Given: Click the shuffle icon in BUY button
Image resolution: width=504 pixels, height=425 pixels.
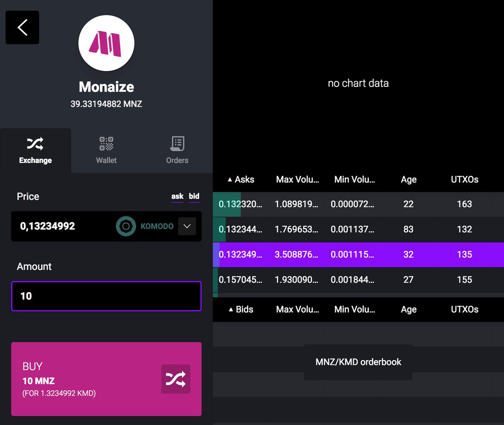Looking at the screenshot, I should (176, 379).
